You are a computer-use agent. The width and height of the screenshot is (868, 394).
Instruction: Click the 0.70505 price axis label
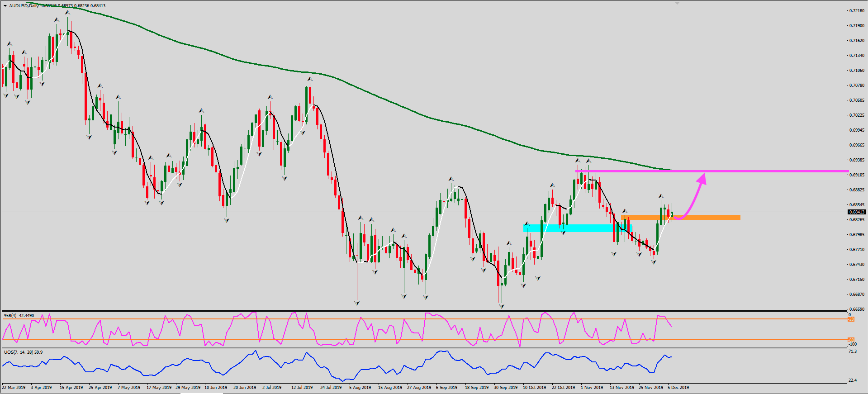857,100
